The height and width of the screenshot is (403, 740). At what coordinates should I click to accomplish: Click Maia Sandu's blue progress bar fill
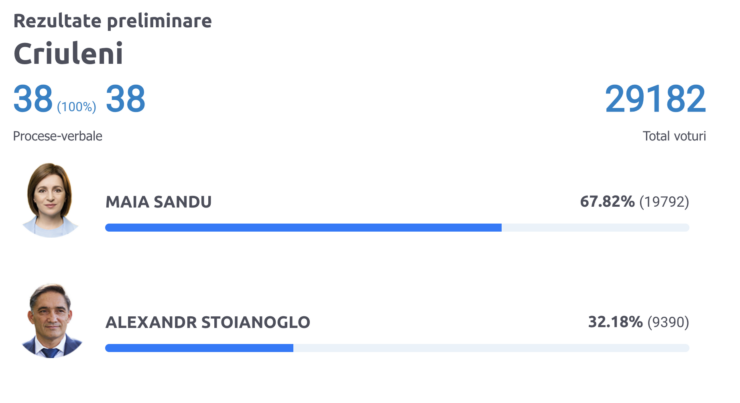pyautogui.click(x=303, y=228)
